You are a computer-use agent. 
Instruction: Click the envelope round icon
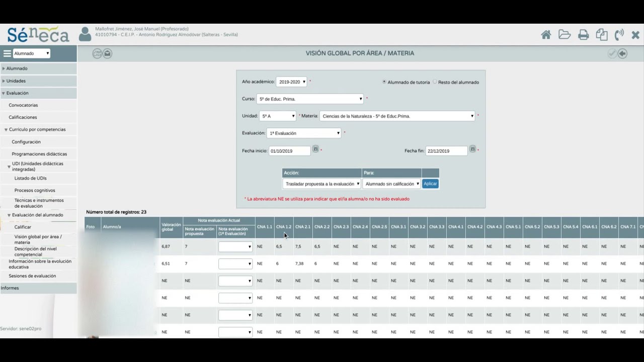pos(107,54)
